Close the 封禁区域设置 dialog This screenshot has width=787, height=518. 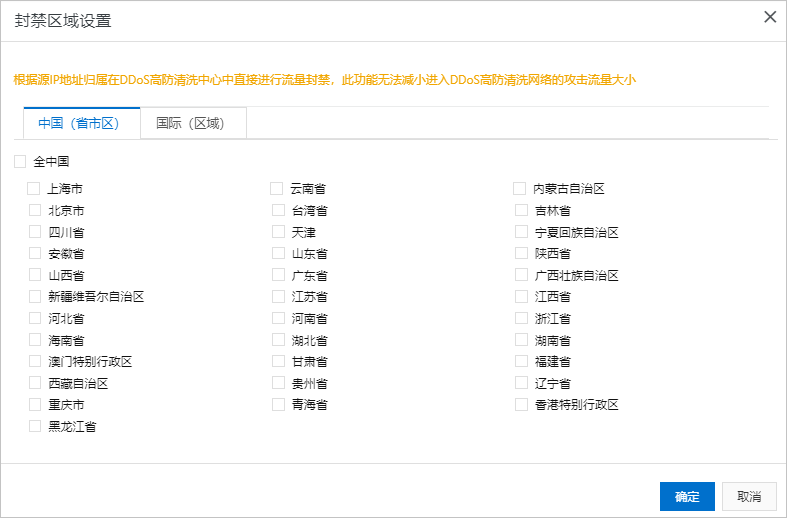coord(770,17)
